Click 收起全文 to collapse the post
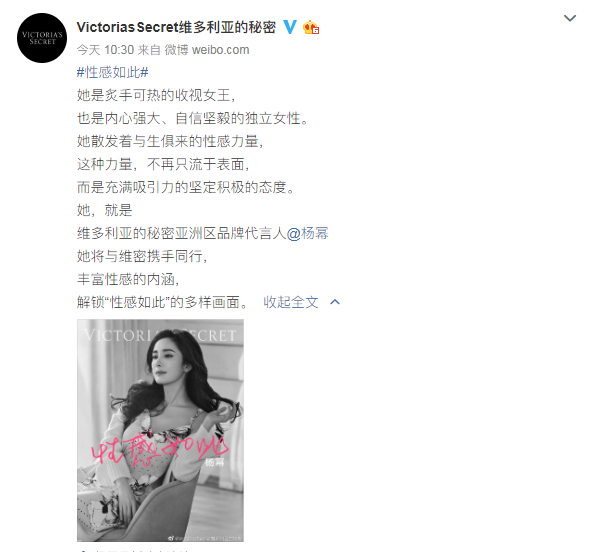589x552 pixels. click(291, 302)
